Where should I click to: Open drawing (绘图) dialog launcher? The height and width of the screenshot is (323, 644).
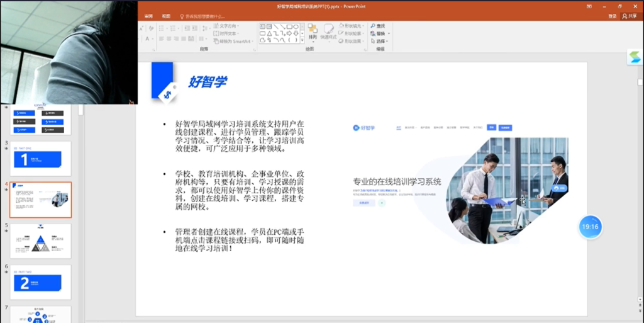point(365,50)
